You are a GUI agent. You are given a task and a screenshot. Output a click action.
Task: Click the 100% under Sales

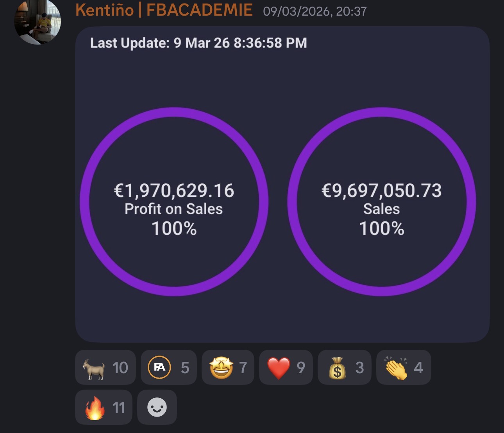381,228
